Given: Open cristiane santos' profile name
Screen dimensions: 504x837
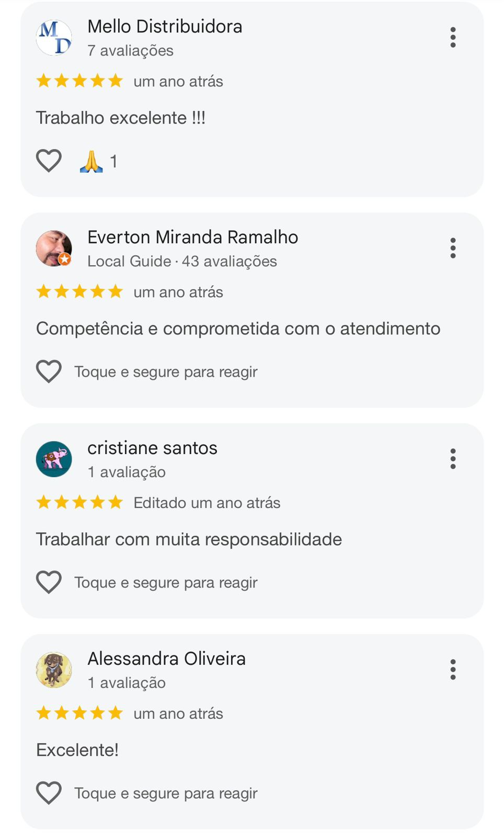Looking at the screenshot, I should pos(152,448).
